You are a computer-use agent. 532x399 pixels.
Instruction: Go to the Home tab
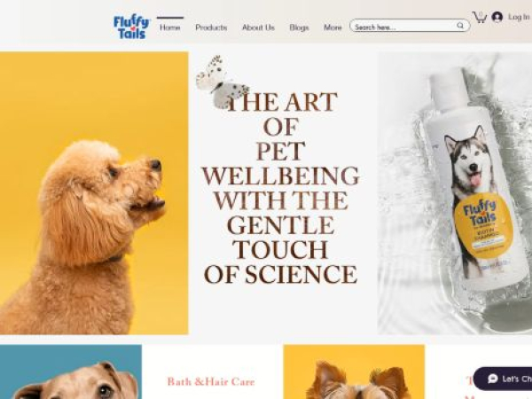pos(170,27)
